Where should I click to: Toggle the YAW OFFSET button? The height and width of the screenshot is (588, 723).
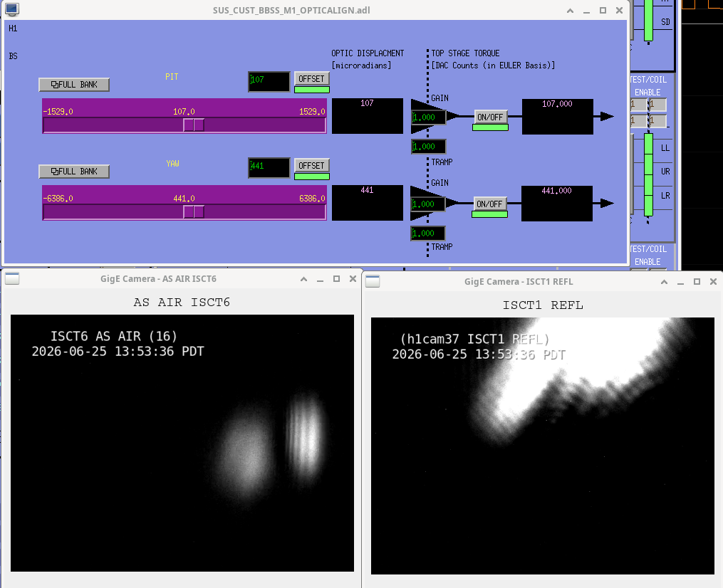click(x=312, y=165)
